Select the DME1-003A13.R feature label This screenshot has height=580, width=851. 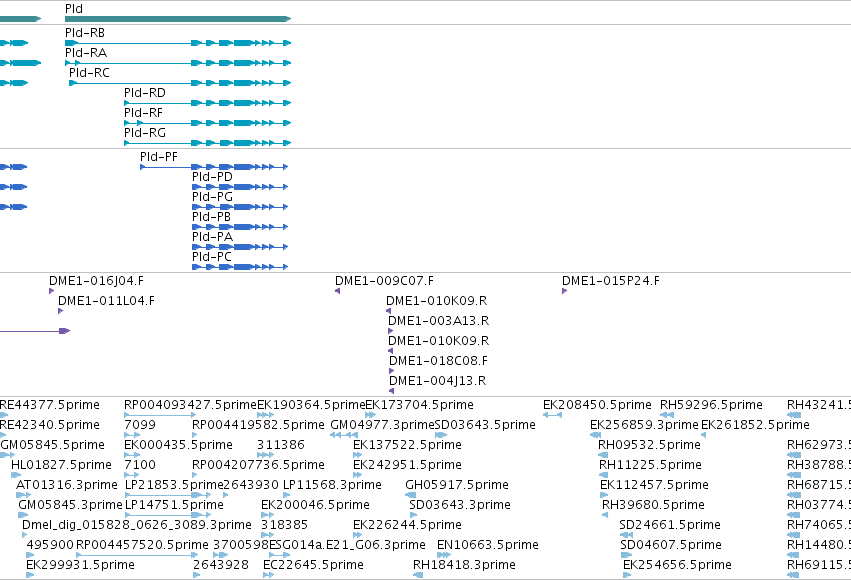(439, 321)
